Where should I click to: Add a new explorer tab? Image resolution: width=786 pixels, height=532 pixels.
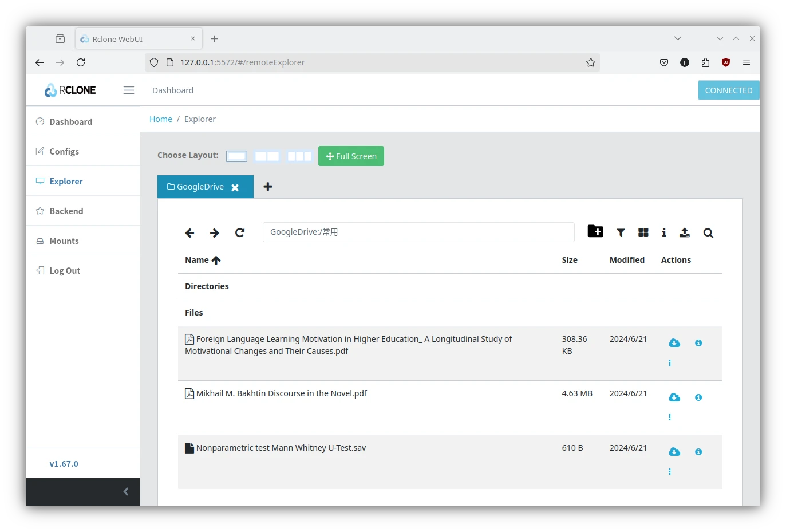point(268,187)
